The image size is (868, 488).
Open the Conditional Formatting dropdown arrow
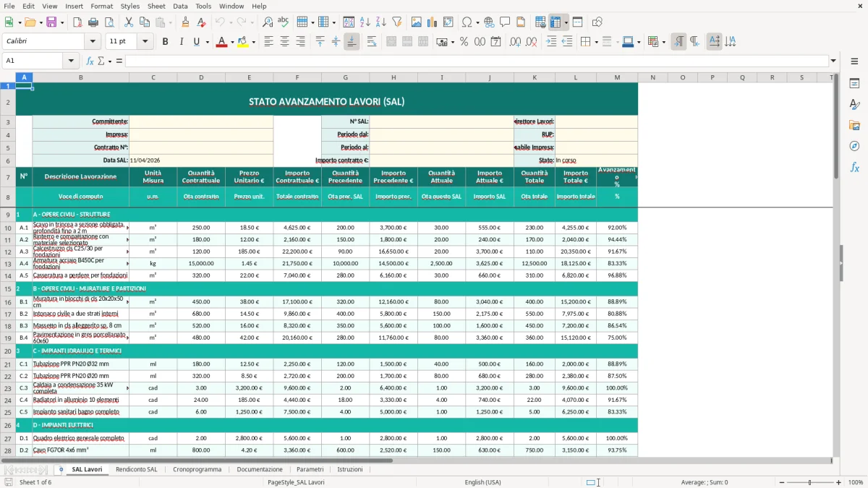click(663, 42)
